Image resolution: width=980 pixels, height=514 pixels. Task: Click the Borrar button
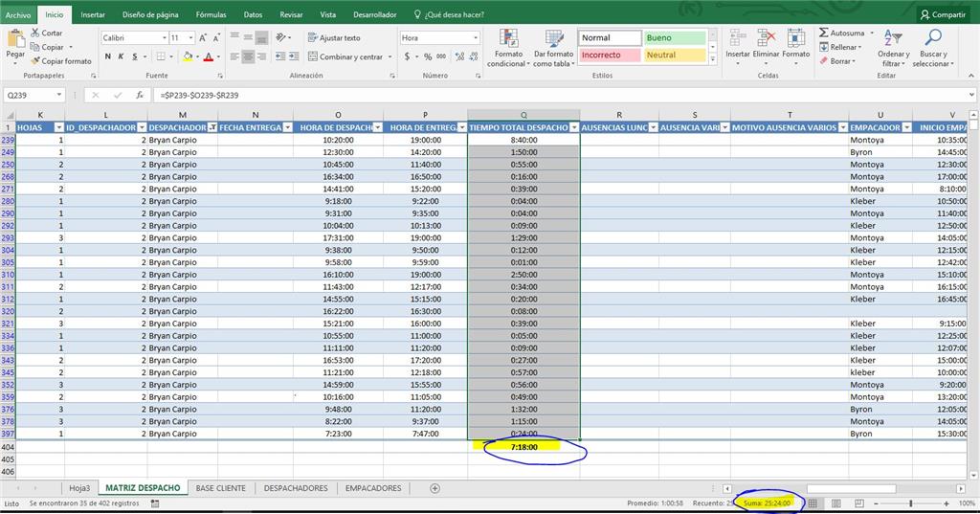click(837, 61)
